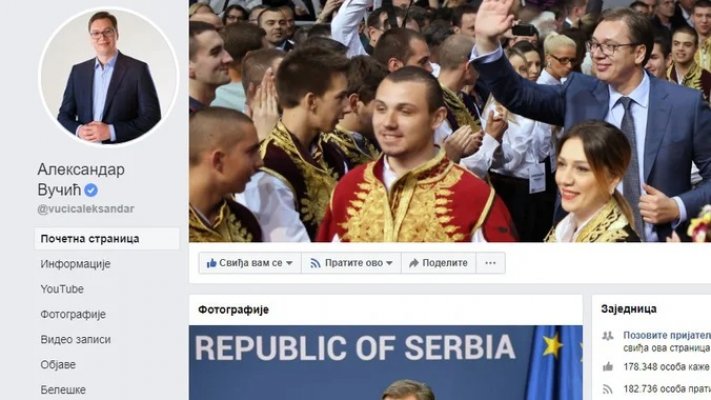Open the Republic of Serbia photo
This screenshot has width=711, height=400.
pos(386,363)
